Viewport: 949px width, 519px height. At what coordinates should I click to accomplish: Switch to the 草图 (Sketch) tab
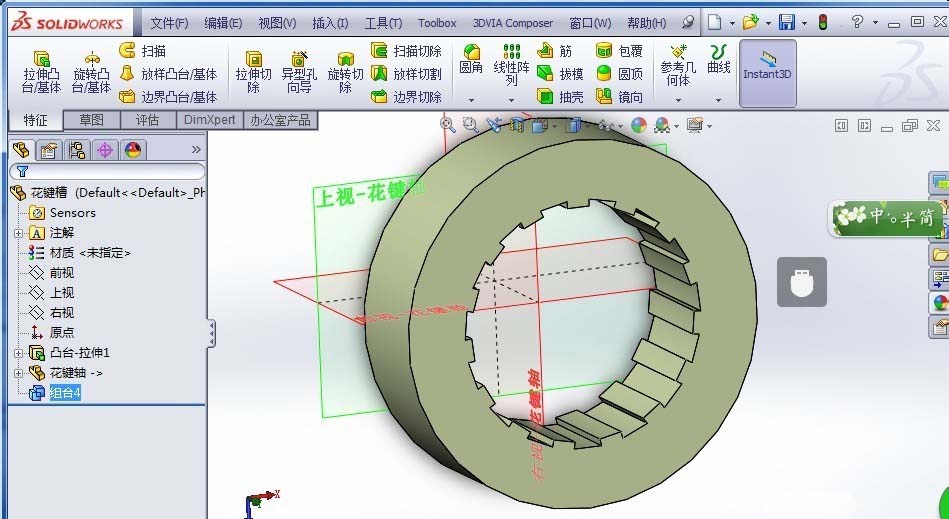91,120
